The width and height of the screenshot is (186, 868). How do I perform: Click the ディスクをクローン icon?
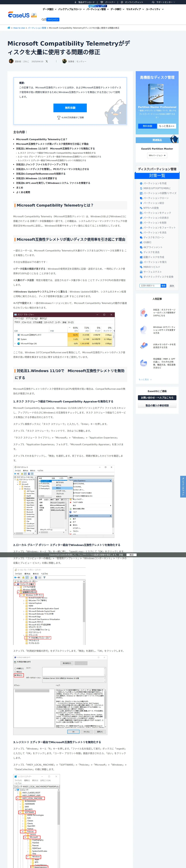point(141,238)
